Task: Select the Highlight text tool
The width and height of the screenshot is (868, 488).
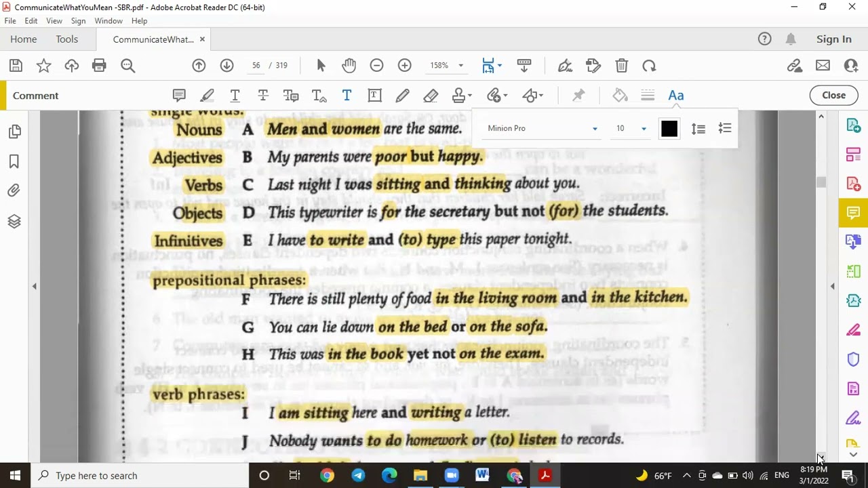Action: tap(208, 96)
